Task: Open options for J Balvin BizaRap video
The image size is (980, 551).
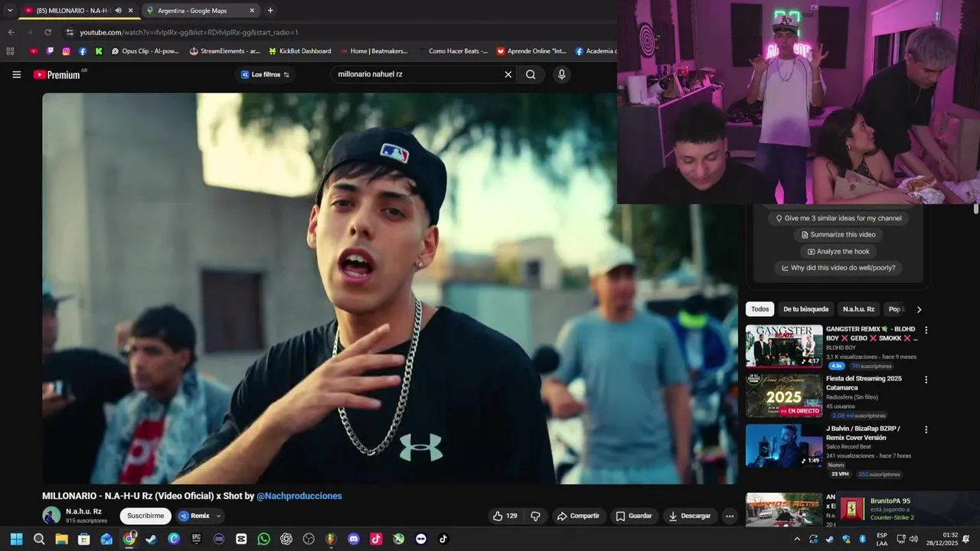Action: click(x=926, y=430)
